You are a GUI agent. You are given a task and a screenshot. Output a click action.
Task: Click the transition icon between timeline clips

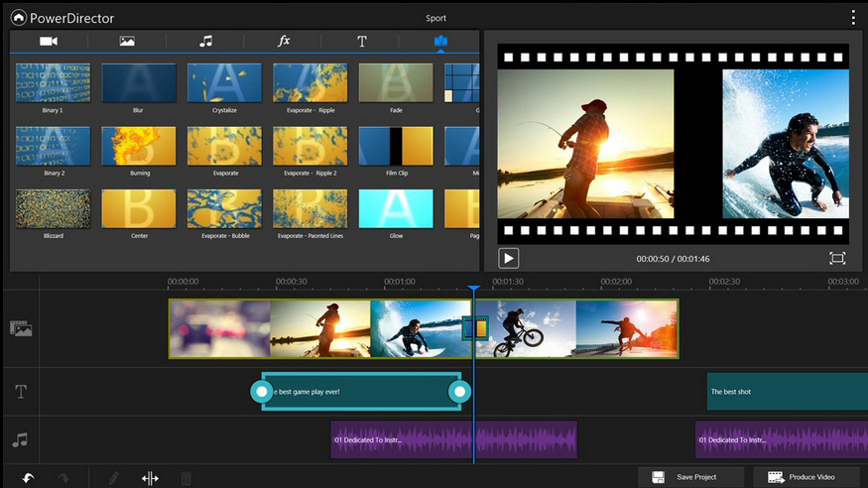coord(475,327)
